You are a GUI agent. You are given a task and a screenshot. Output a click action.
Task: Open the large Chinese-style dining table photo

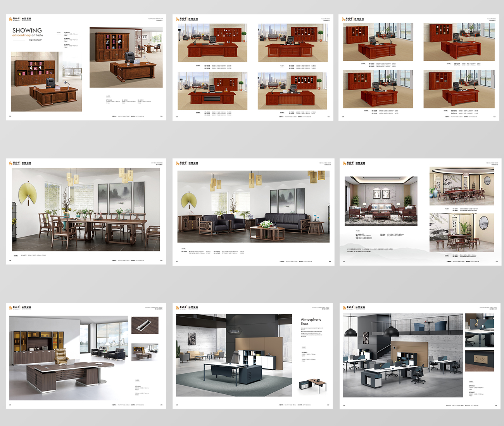pyautogui.click(x=86, y=210)
